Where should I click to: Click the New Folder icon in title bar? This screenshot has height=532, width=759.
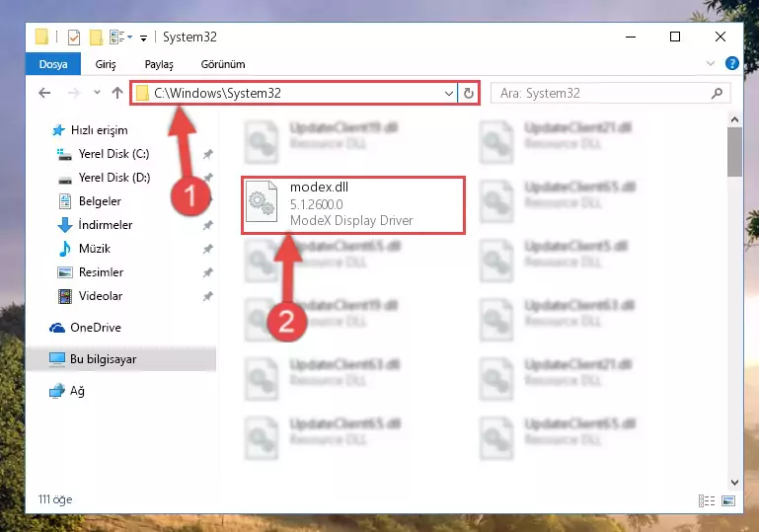click(96, 38)
